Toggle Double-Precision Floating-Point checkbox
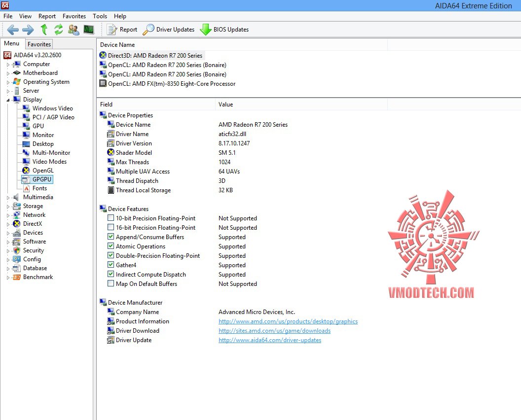 click(111, 255)
